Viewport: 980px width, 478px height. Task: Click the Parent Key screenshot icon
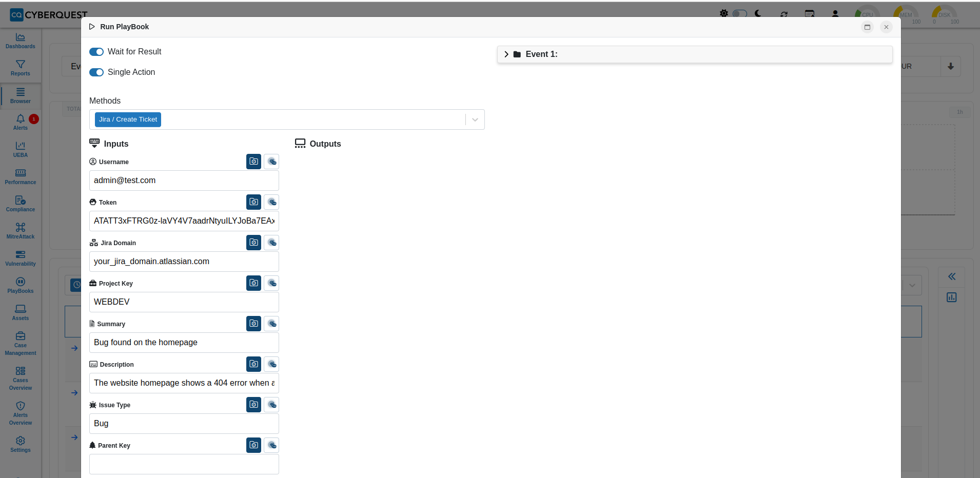pos(253,445)
